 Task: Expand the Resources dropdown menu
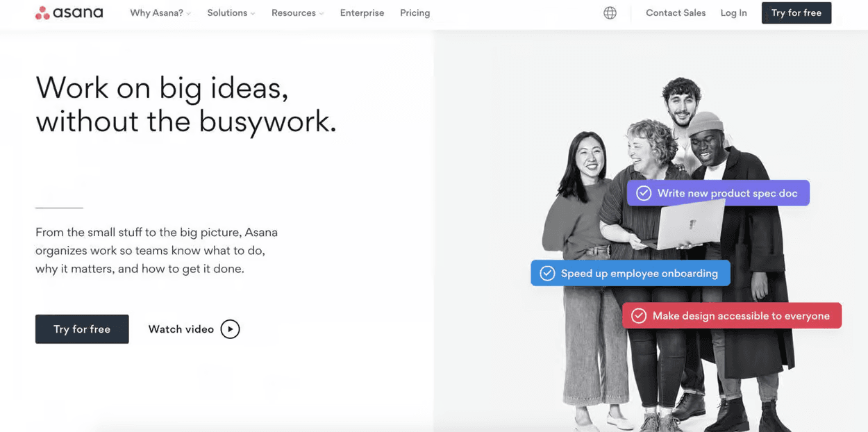click(x=297, y=13)
